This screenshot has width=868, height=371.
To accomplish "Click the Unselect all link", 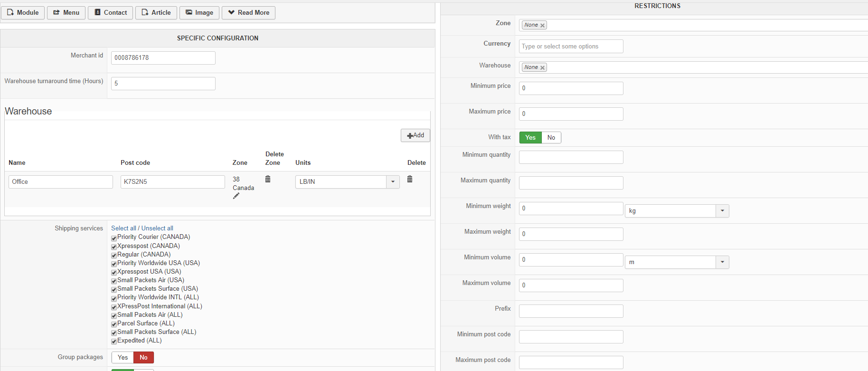I will tap(157, 228).
